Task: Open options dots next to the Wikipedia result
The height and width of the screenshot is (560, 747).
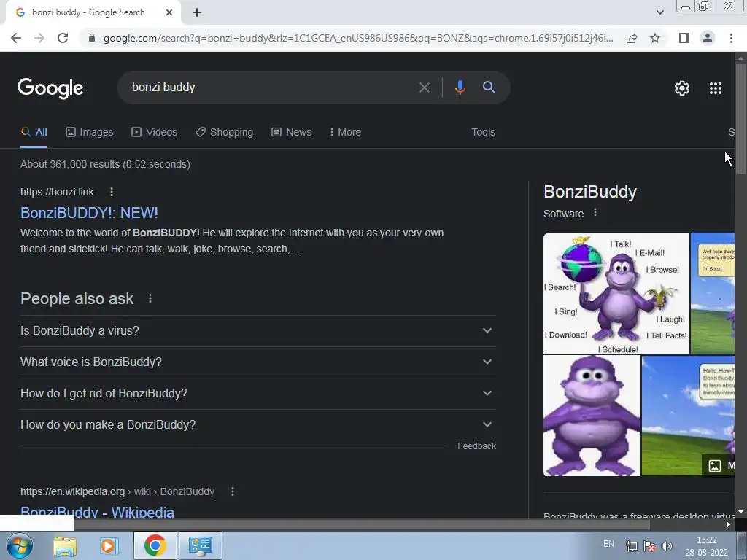Action: (233, 491)
